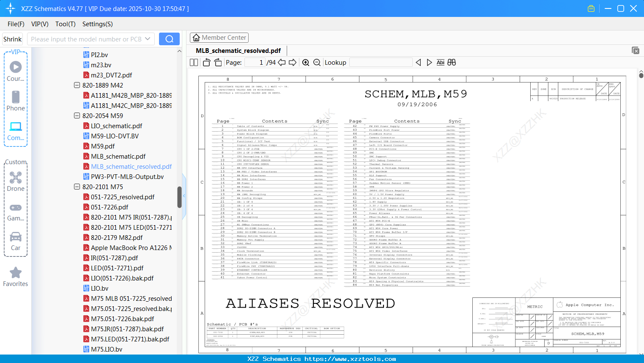The image size is (644, 363).
Task: Open m23_DVT2.pdf file
Action: pyautogui.click(x=111, y=75)
